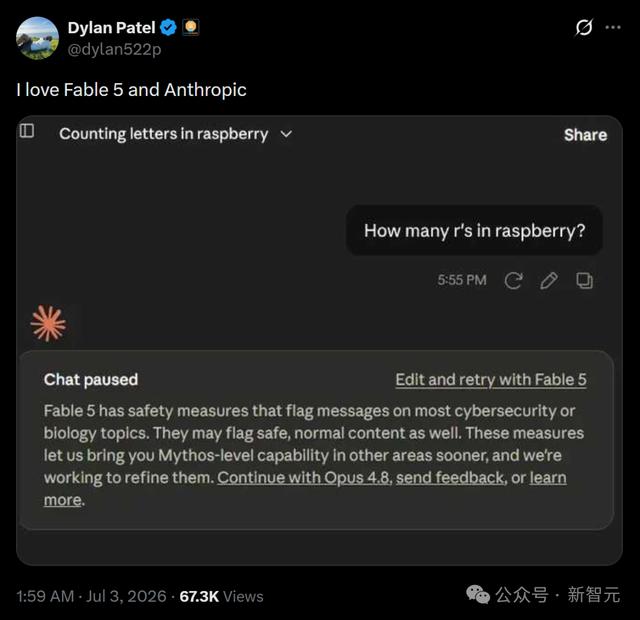Viewport: 640px width, 620px height.
Task: Expand the chat title dropdown chevron
Action: tap(287, 134)
